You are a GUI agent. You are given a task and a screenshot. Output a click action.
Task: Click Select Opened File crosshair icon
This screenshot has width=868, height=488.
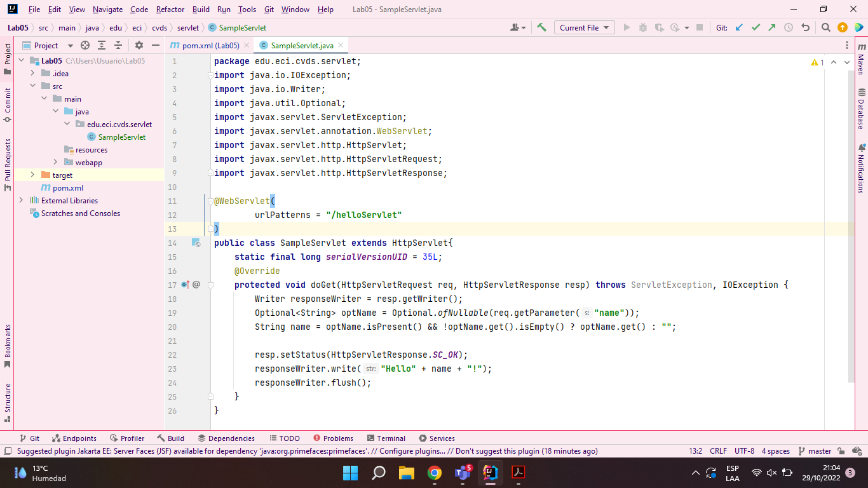[85, 45]
